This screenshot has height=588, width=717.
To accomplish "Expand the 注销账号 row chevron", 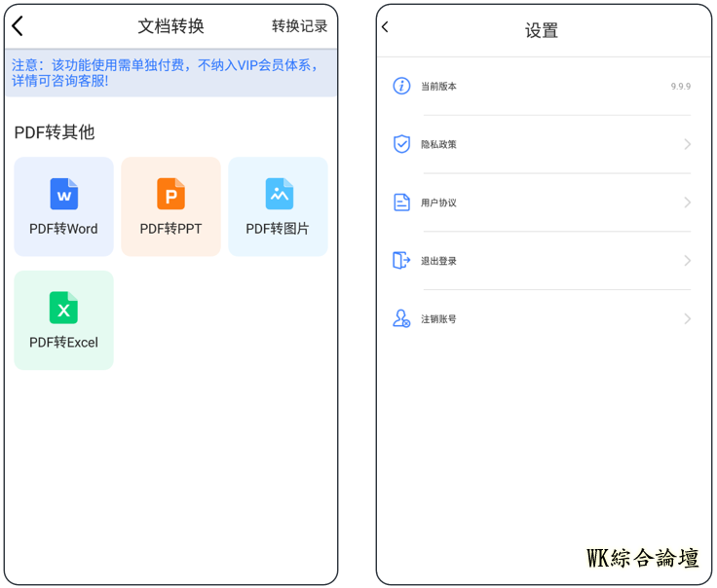I will pyautogui.click(x=687, y=319).
